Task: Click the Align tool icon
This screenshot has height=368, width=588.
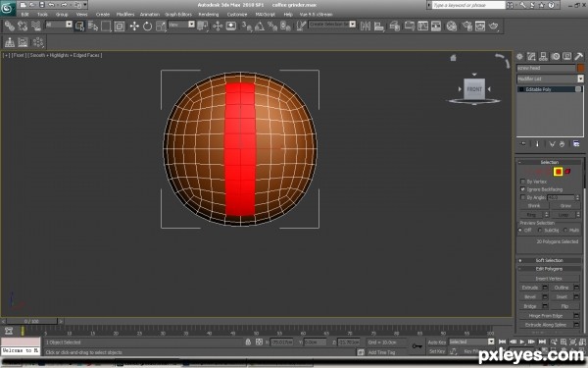Action: (379, 26)
